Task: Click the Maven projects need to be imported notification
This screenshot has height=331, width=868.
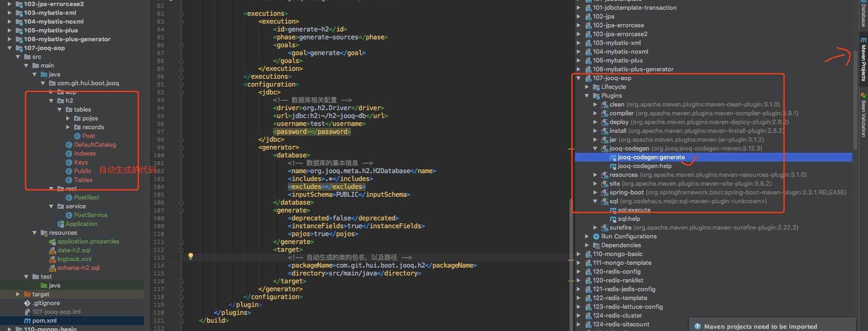Action: pos(760,326)
